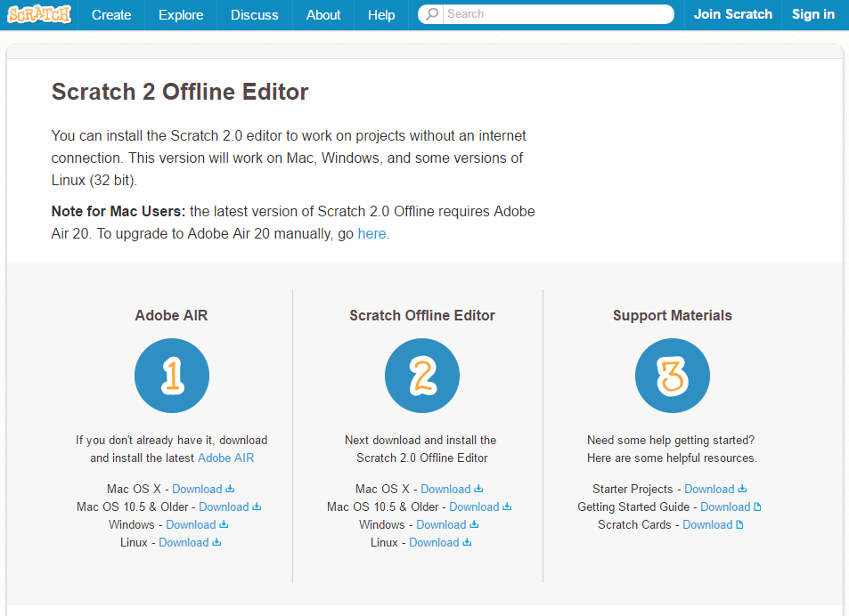The image size is (849, 616).
Task: Click the blue number 3 circle
Action: click(673, 376)
